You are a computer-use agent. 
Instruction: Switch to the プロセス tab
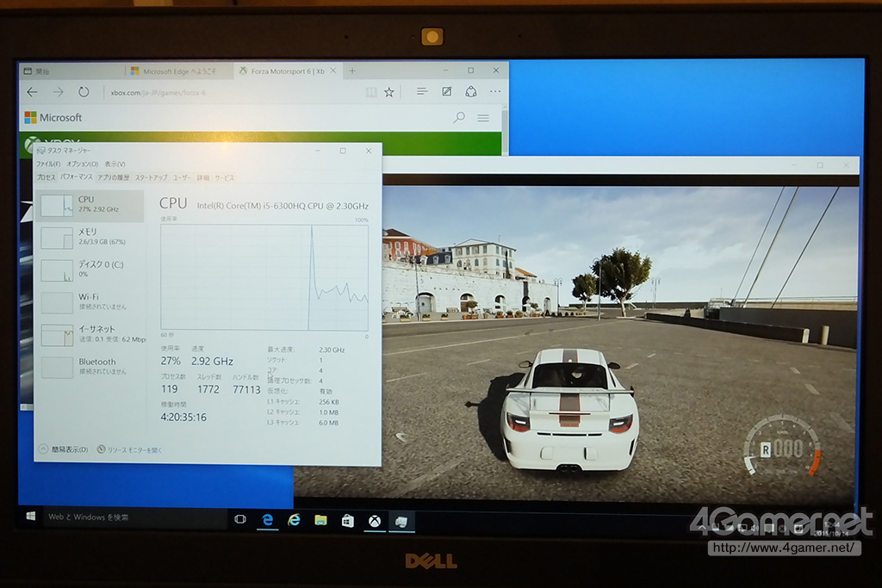pos(46,177)
